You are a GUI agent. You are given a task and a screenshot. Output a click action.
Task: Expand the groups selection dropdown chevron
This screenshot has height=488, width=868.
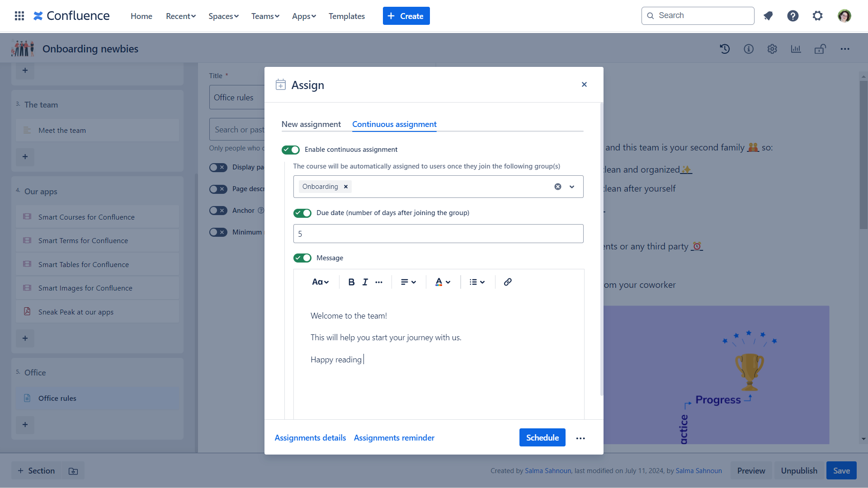[x=572, y=187]
